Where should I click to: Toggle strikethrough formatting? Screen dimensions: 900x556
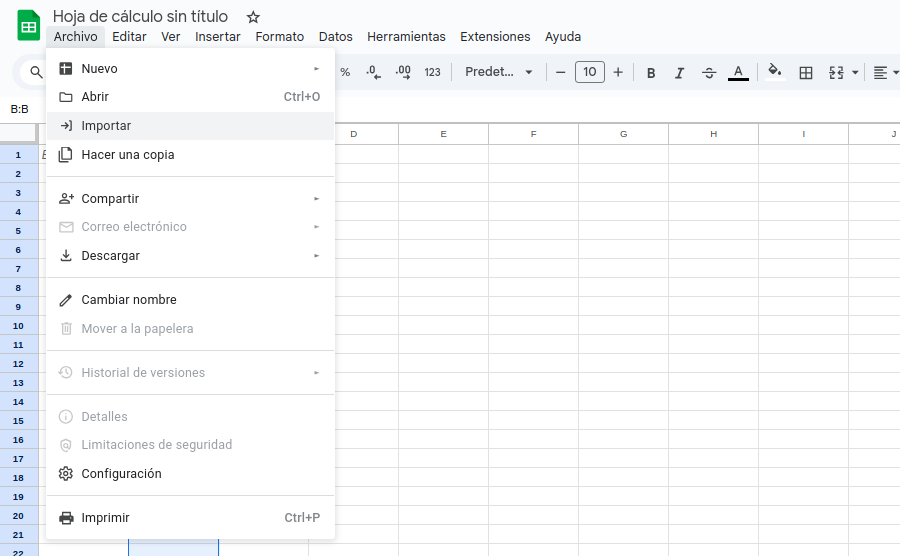(x=709, y=72)
